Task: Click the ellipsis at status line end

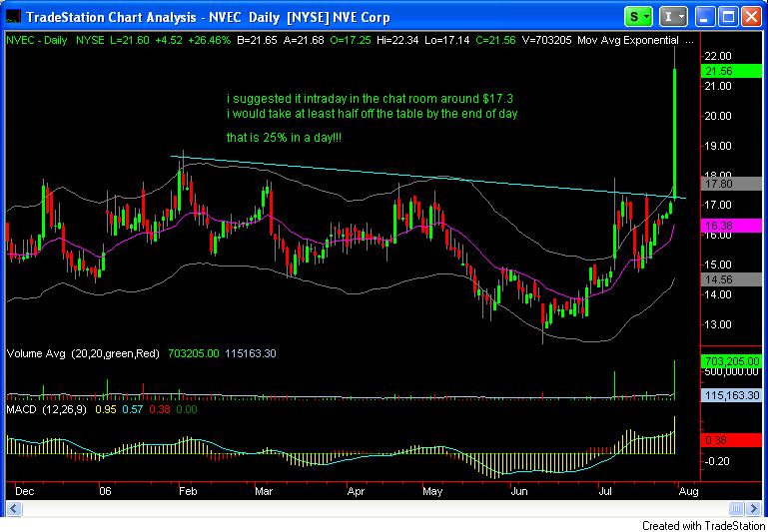Action: point(689,41)
